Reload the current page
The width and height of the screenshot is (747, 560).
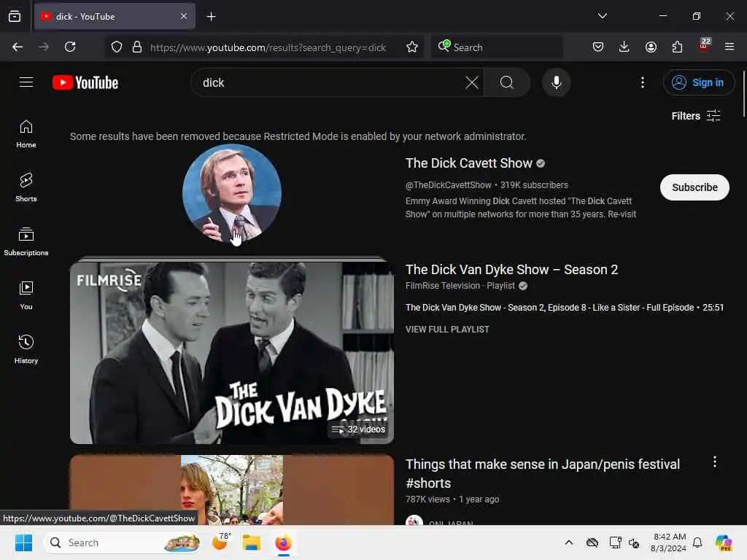pyautogui.click(x=70, y=47)
